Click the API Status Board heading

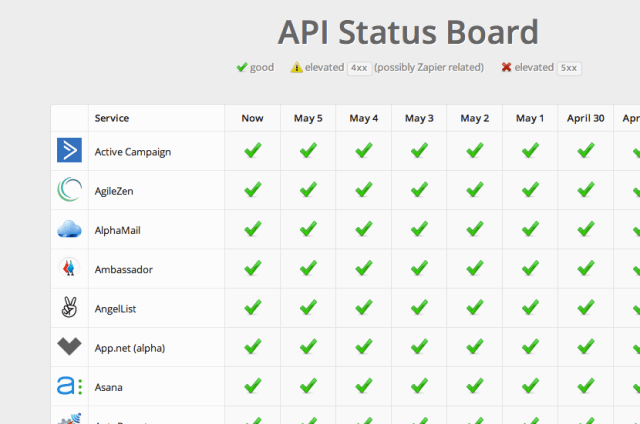click(x=408, y=32)
